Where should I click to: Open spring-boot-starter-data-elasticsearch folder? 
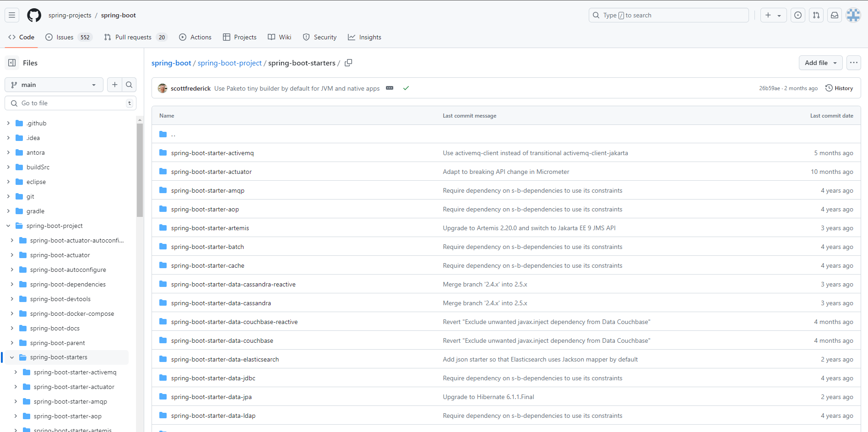click(x=225, y=359)
